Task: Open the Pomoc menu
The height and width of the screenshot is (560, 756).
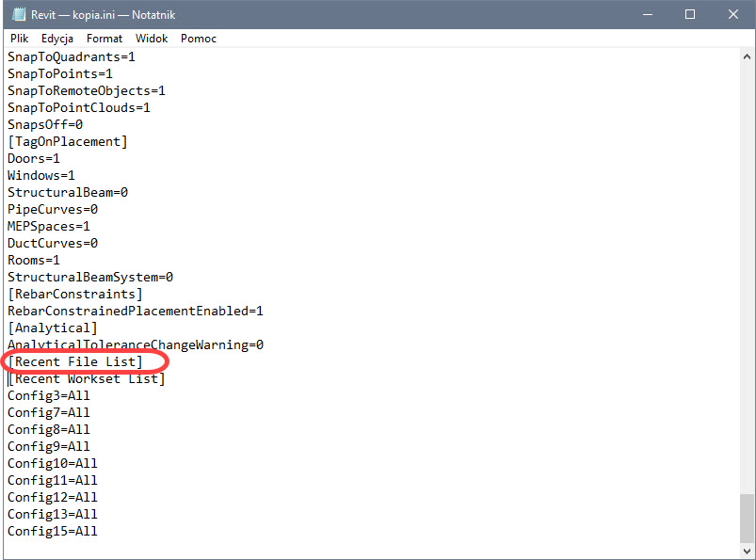Action: click(x=199, y=39)
